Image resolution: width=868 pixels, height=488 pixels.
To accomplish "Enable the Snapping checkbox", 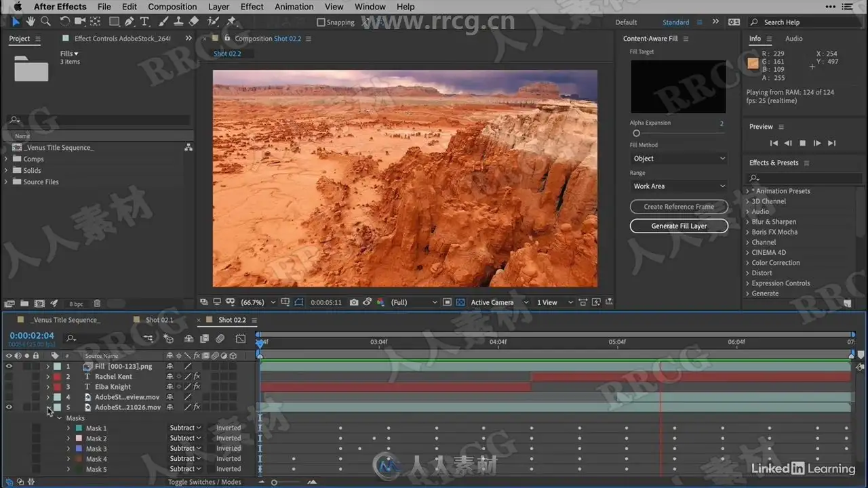I will 321,22.
